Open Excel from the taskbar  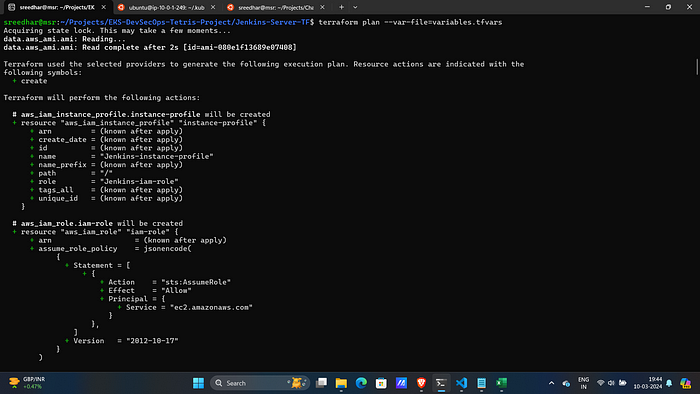tap(501, 383)
